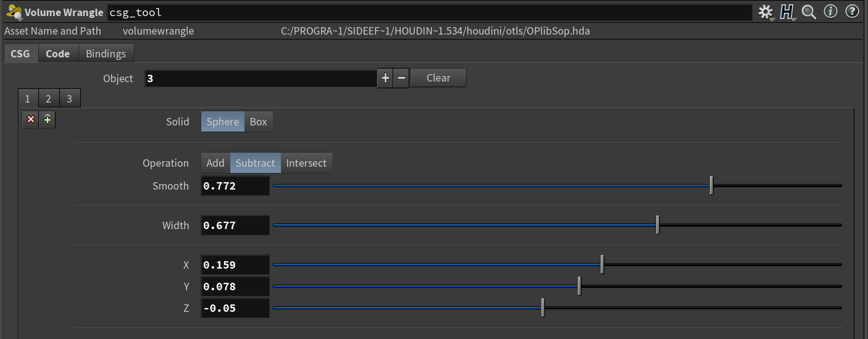Screen dimensions: 868x339
Task: Click the Houdini H presets icon
Action: [787, 12]
